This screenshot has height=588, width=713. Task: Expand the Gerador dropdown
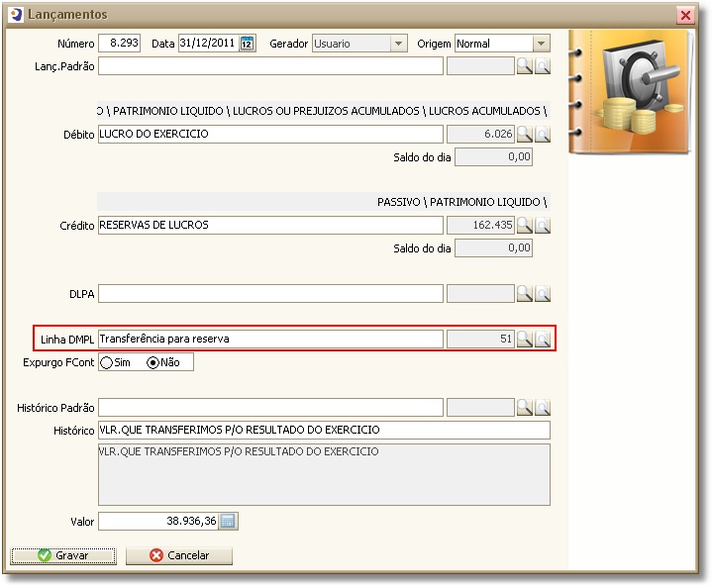point(399,44)
